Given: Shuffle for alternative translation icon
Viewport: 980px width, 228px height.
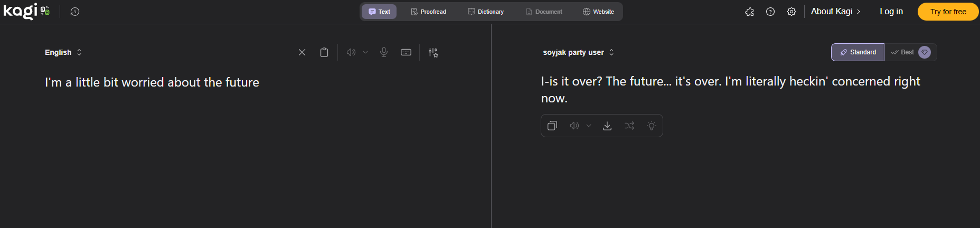Looking at the screenshot, I should point(629,126).
